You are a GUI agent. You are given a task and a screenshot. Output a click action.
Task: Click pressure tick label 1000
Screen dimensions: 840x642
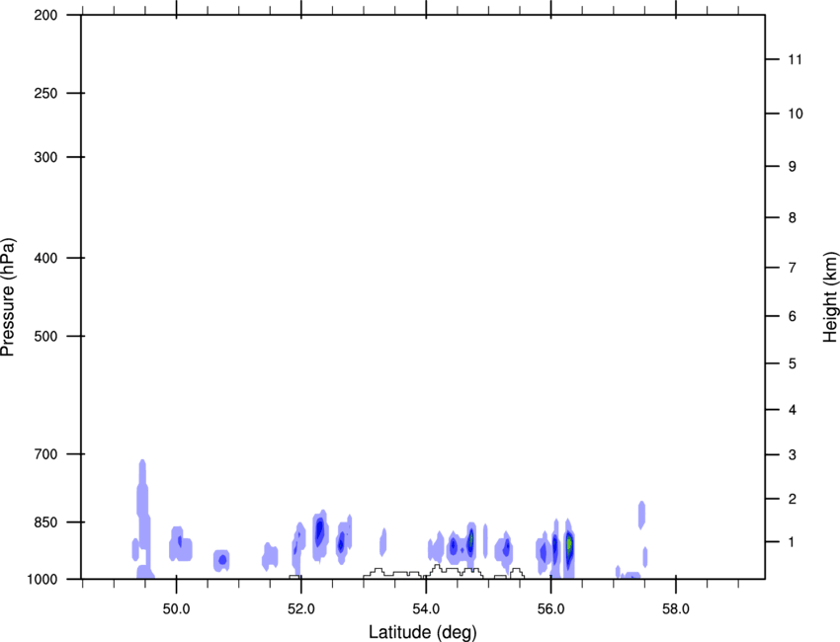pos(42,579)
